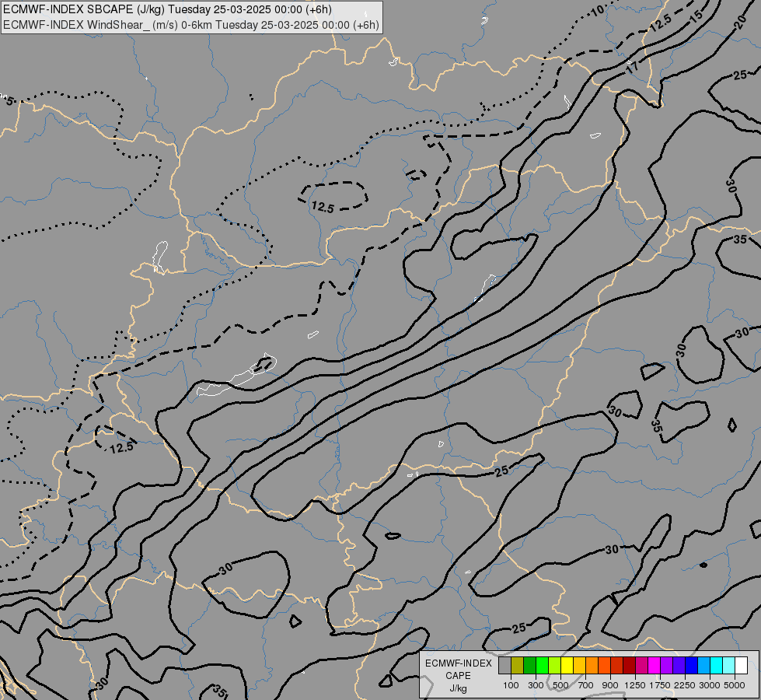Click the gray swatch in the CAPE legend
Screen dimensions: 761x700
click(504, 665)
